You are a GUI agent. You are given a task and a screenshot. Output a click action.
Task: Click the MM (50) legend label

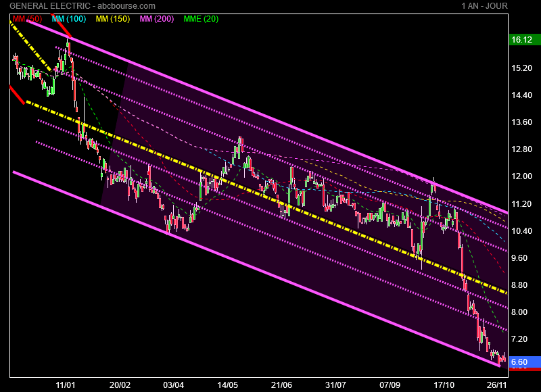(27, 19)
